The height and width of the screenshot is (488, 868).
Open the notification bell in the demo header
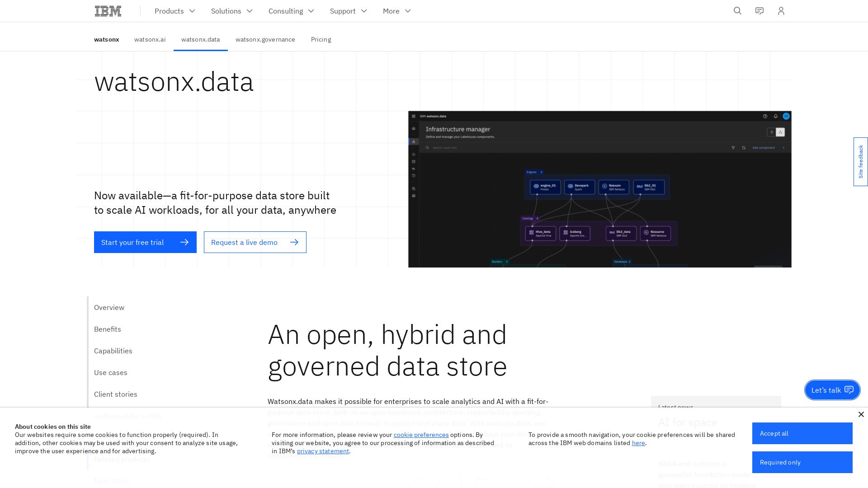point(775,116)
